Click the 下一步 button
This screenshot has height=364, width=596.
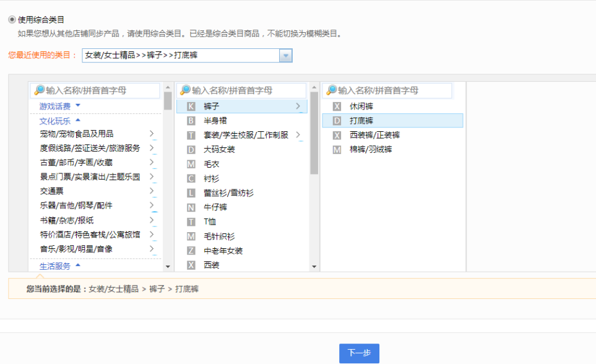tap(359, 353)
